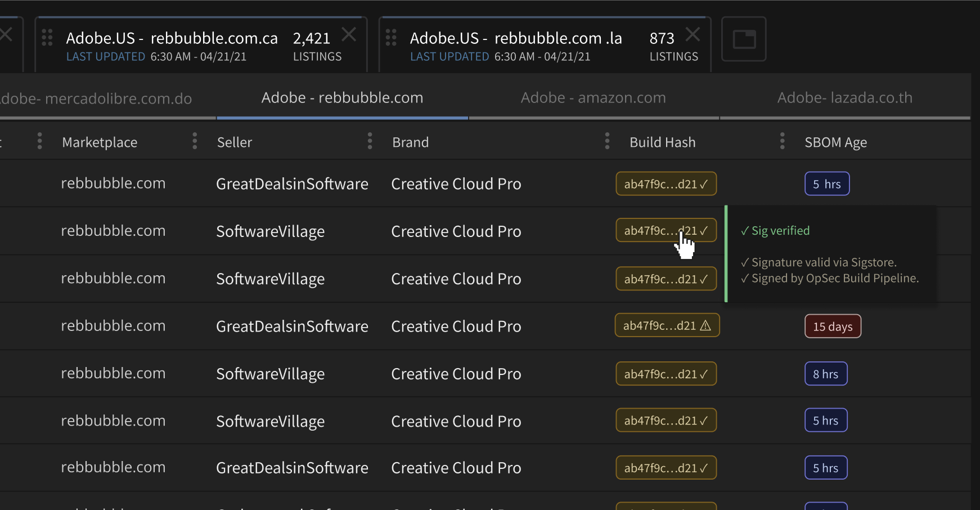980x510 pixels.
Task: Click hash badge in the 8 hrs row
Action: [666, 374]
